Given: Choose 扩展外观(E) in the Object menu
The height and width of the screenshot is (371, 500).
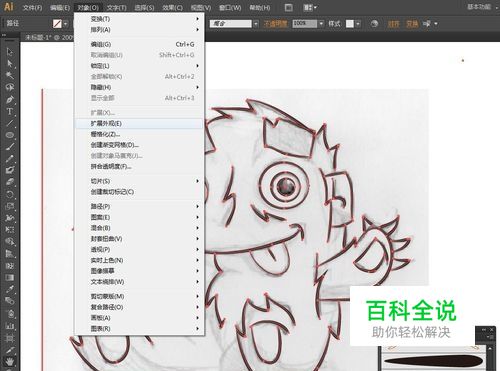Looking at the screenshot, I should (x=139, y=123).
